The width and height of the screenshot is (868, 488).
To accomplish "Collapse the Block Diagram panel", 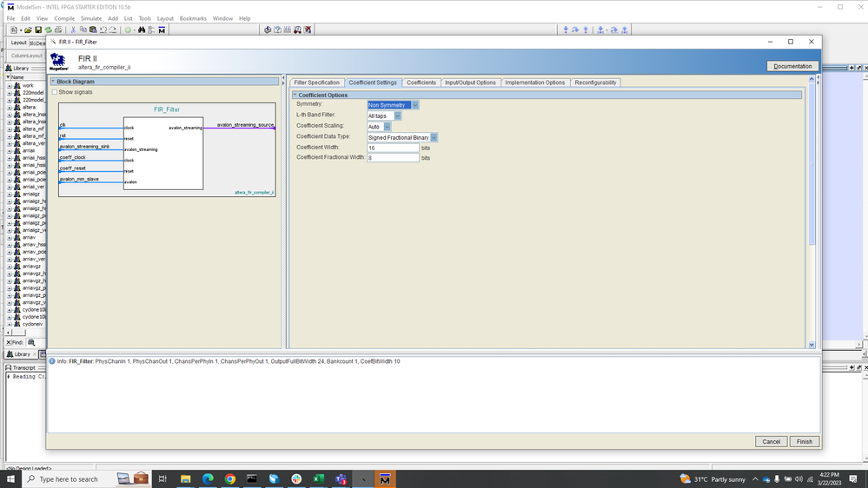I will [x=53, y=82].
